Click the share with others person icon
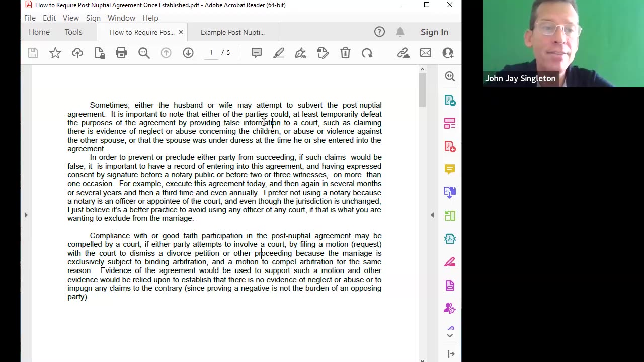Viewport: 644px width, 362px height. coord(448,53)
